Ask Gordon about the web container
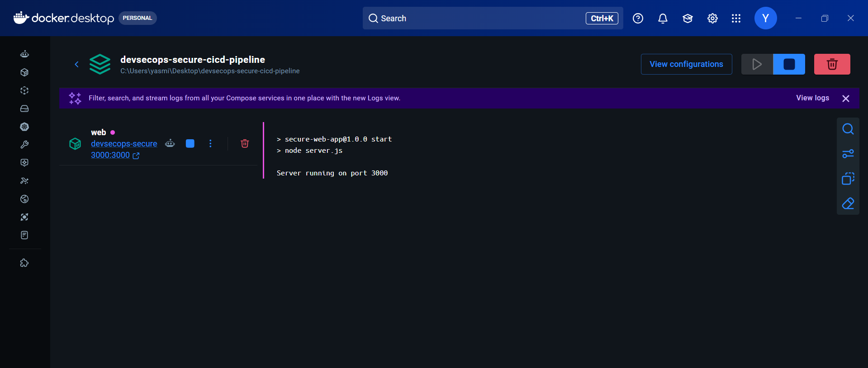The height and width of the screenshot is (368, 868). (170, 143)
